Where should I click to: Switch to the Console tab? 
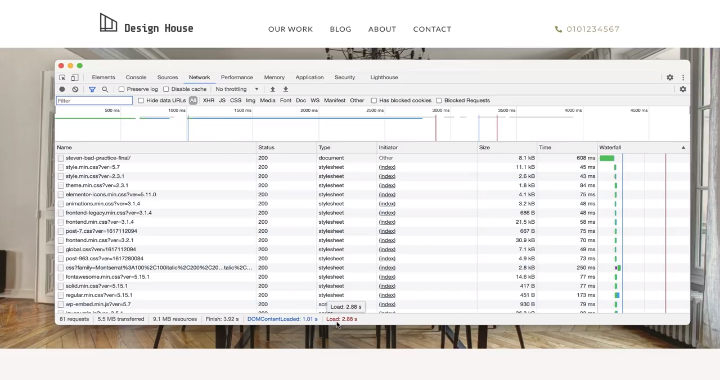tap(136, 78)
